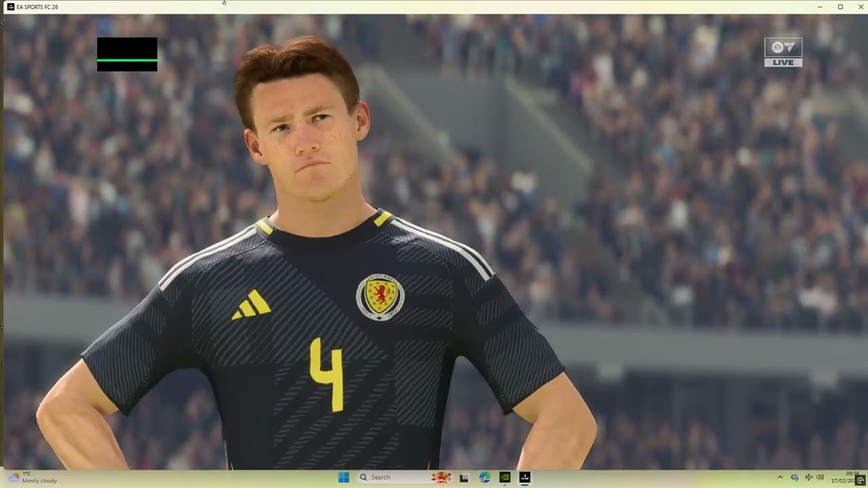Open the weather widget showing Mostly cloudy

[33, 477]
